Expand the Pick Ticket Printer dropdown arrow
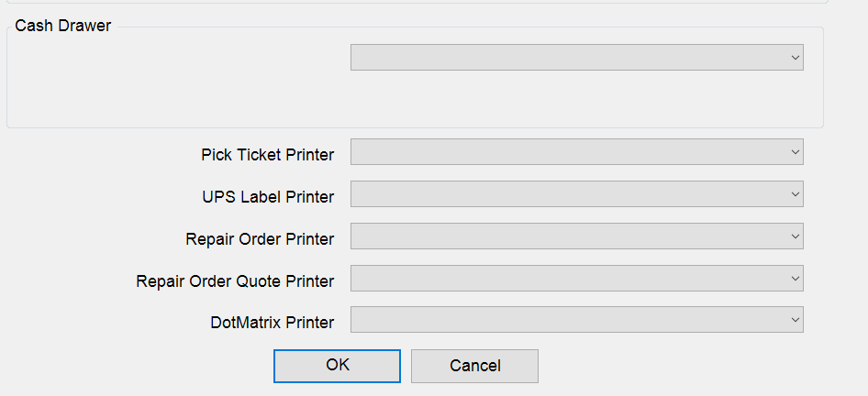 click(795, 152)
